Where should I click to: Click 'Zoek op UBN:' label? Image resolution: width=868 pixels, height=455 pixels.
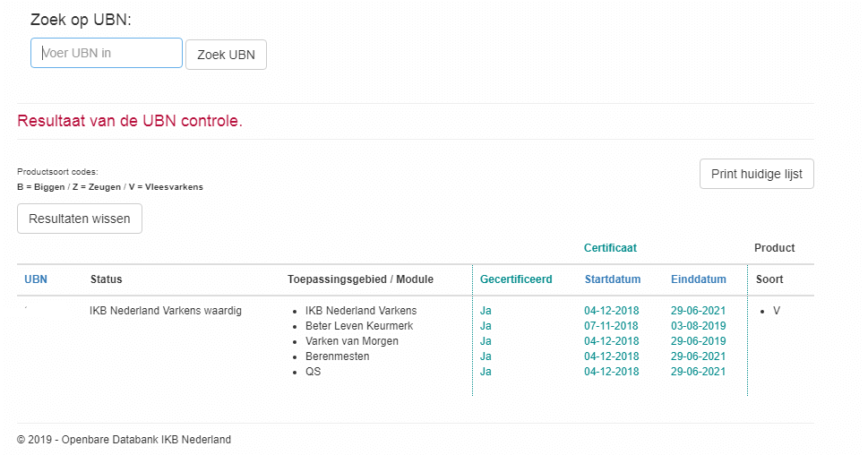81,20
